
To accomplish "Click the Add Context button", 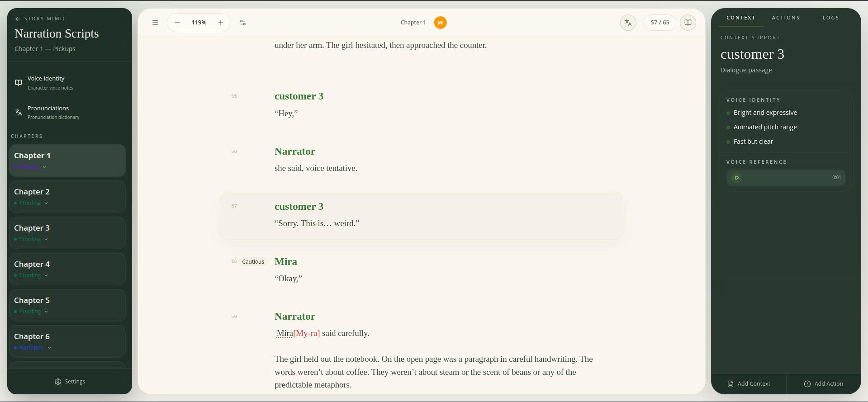I will tap(749, 384).
